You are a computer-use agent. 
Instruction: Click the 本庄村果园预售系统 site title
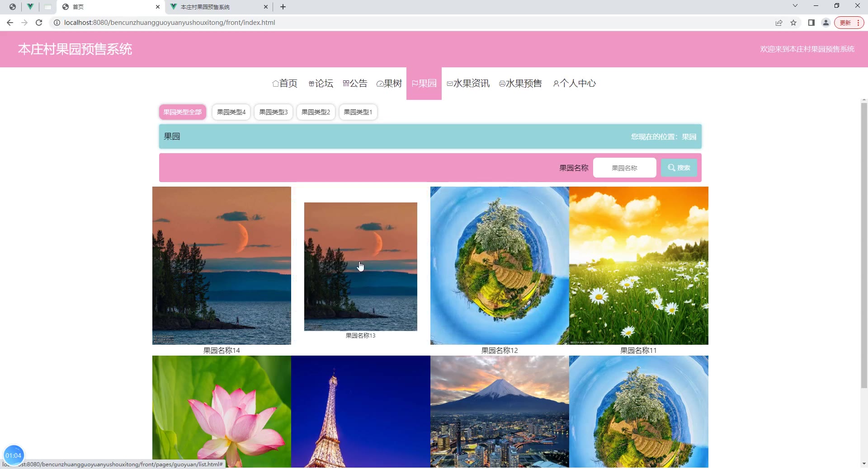[75, 49]
